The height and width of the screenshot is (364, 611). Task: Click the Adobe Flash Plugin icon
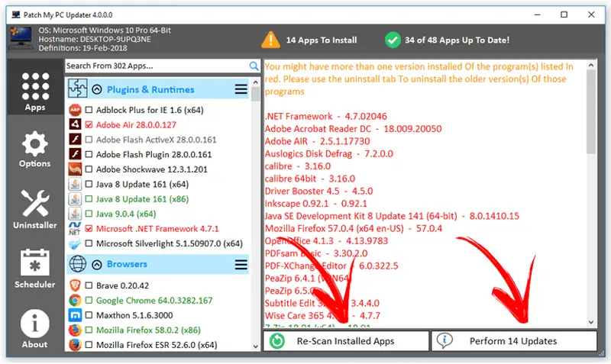[x=75, y=154]
